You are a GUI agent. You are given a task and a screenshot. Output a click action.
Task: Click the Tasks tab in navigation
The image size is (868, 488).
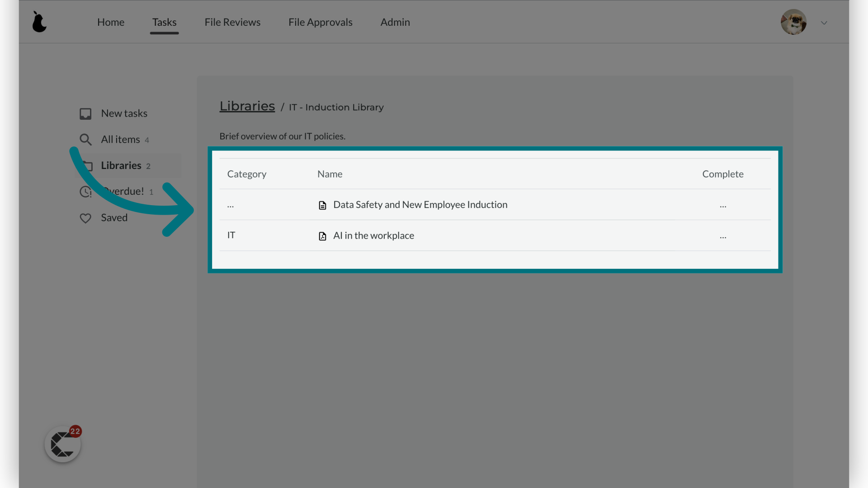164,21
